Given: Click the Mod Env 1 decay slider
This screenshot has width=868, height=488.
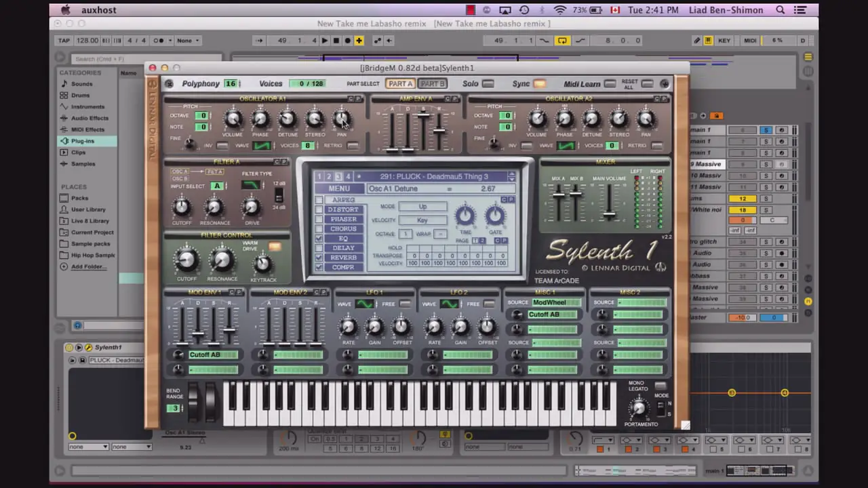Looking at the screenshot, I should [x=198, y=335].
